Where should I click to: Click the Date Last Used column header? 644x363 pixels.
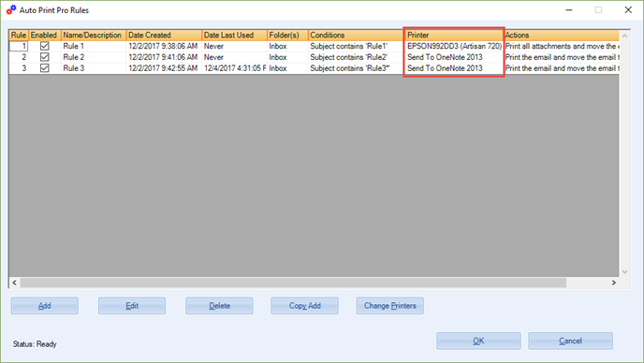pyautogui.click(x=235, y=35)
